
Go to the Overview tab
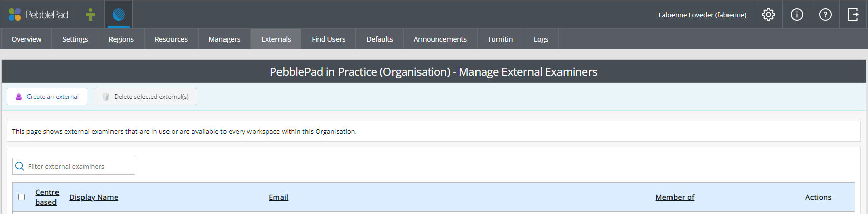[26, 39]
